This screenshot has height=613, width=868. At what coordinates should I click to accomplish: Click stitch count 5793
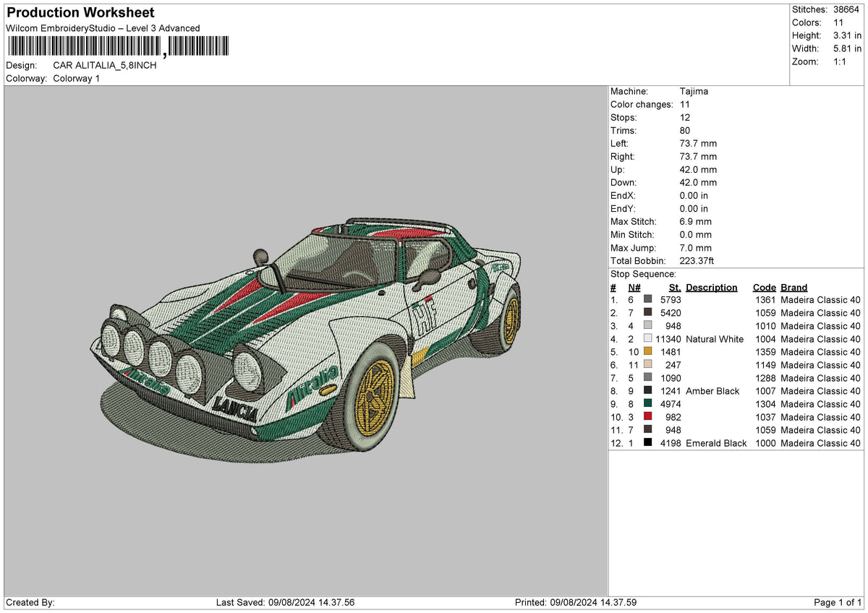[671, 300]
